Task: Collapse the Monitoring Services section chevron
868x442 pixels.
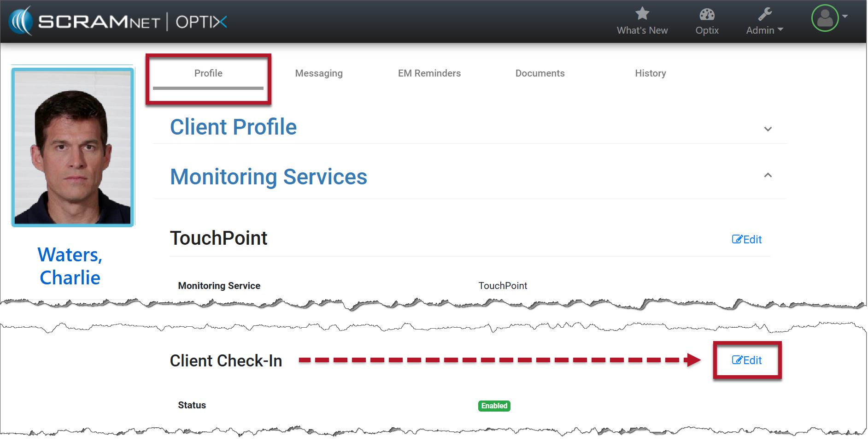Action: (768, 175)
